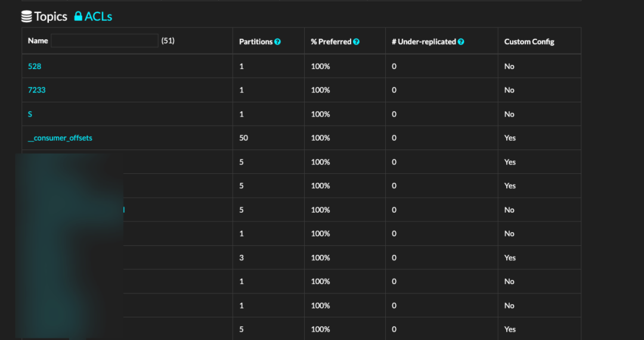Viewport: 644px width, 340px height.
Task: Click the help icon beside # Under-replicated
Action: (x=461, y=42)
